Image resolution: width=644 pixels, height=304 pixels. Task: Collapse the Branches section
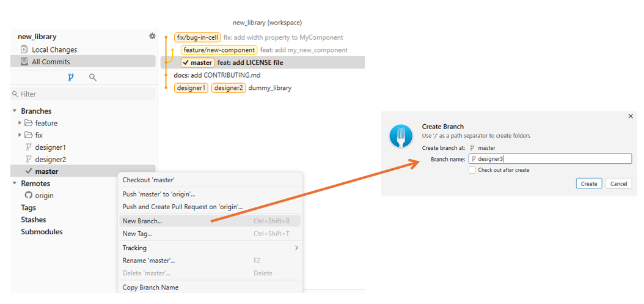(x=15, y=111)
